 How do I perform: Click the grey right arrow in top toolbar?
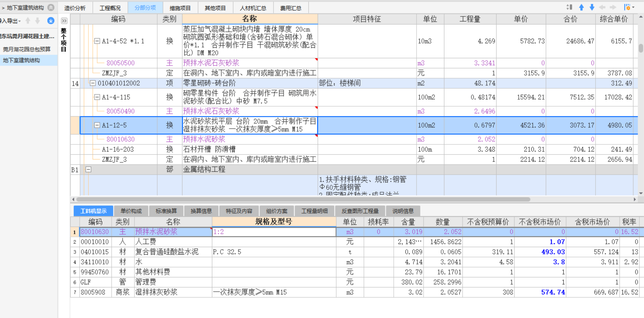pos(613,7)
